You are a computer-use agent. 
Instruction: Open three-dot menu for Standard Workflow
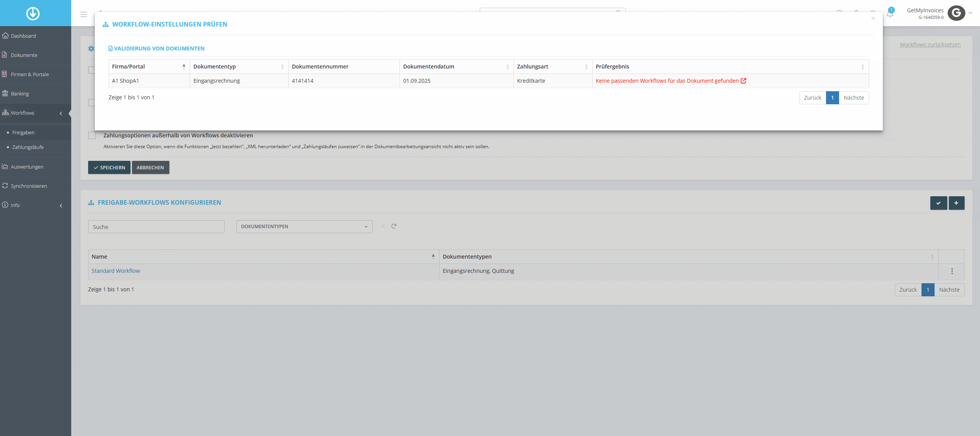[952, 271]
